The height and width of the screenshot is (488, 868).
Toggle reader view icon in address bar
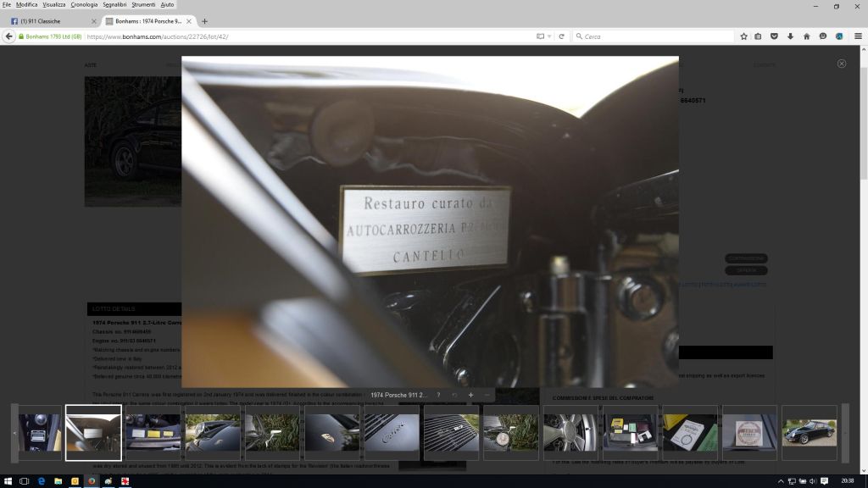[x=540, y=36]
